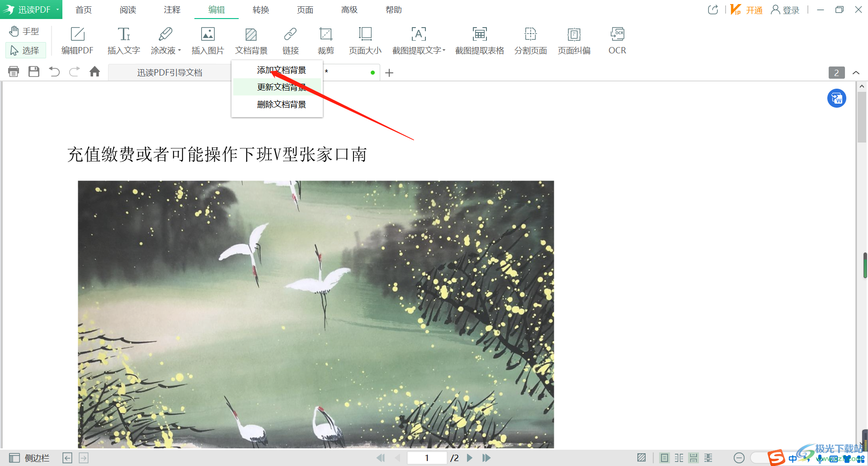The height and width of the screenshot is (466, 868).
Task: Collapse the toolbar with the up chevron
Action: pos(856,72)
